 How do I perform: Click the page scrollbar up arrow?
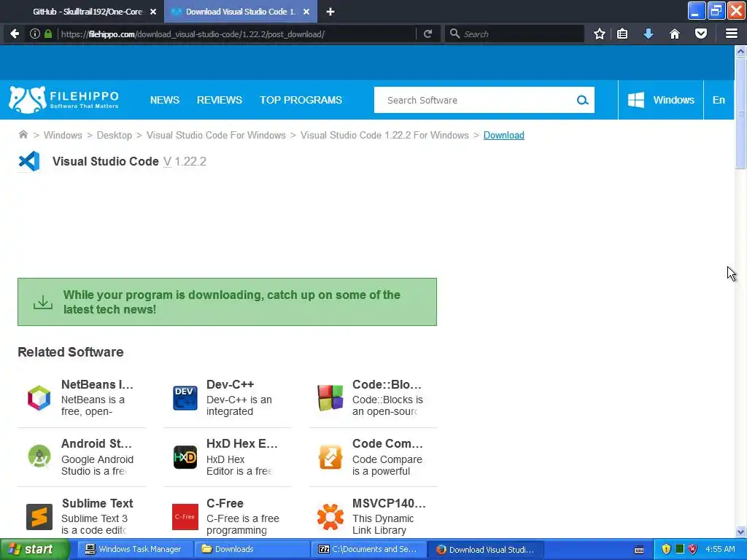point(741,51)
